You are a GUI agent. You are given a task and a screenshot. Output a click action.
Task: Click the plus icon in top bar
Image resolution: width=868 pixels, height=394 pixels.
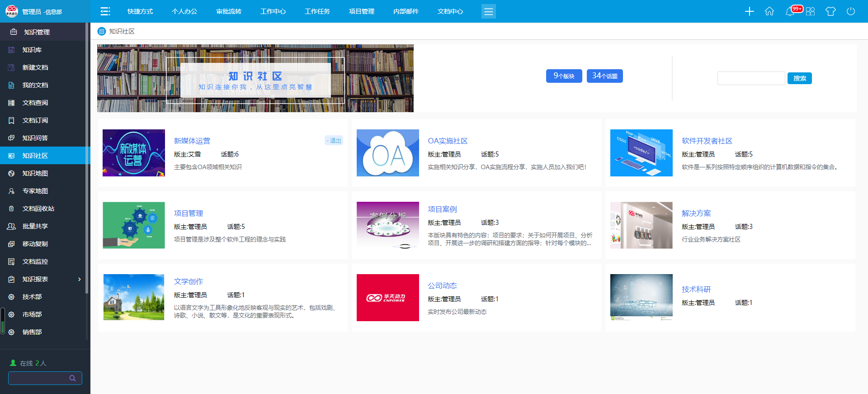[749, 11]
